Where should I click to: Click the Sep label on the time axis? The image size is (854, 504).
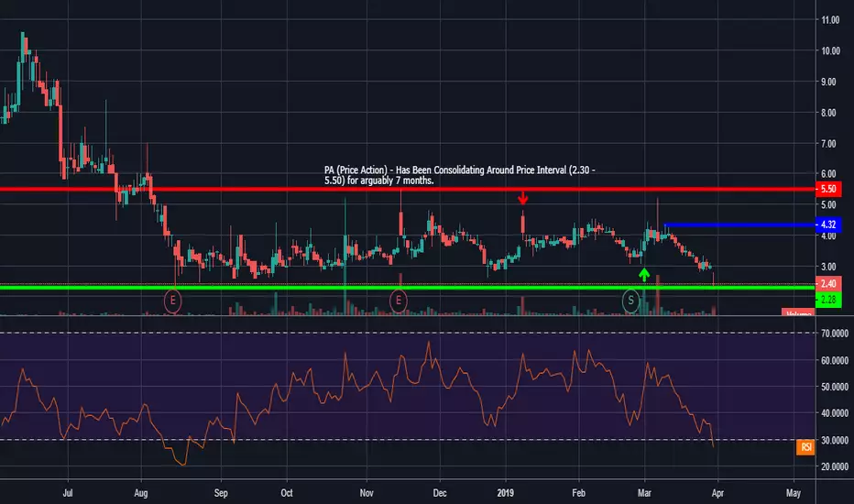click(x=221, y=493)
